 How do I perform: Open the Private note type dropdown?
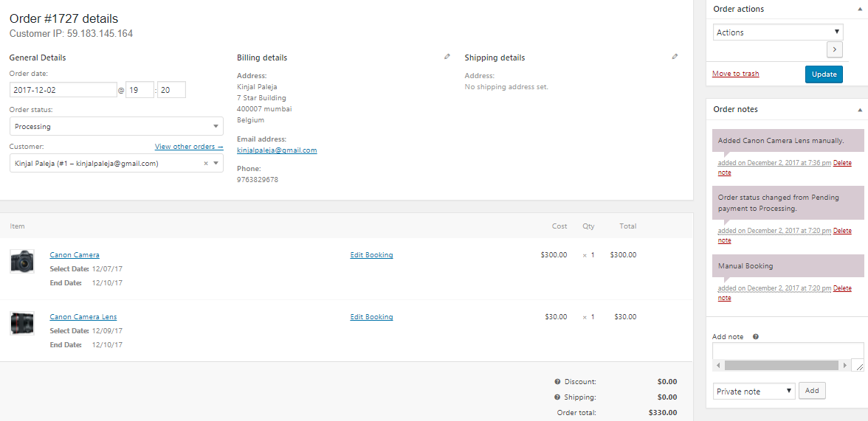pyautogui.click(x=754, y=391)
